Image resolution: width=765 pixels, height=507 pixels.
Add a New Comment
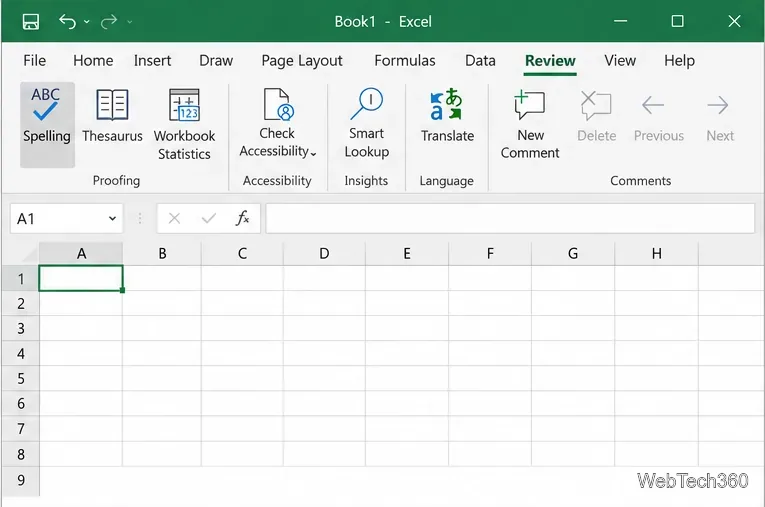[530, 124]
